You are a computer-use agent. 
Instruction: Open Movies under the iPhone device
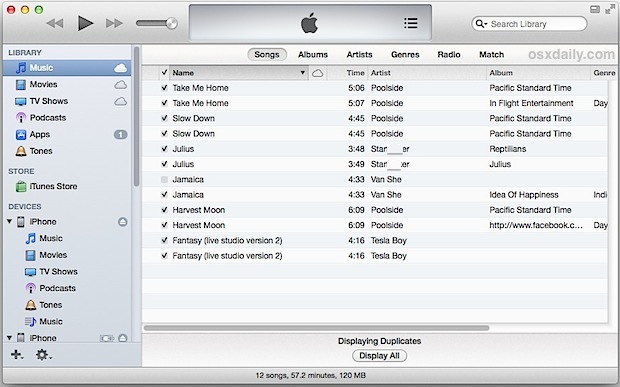tap(53, 255)
